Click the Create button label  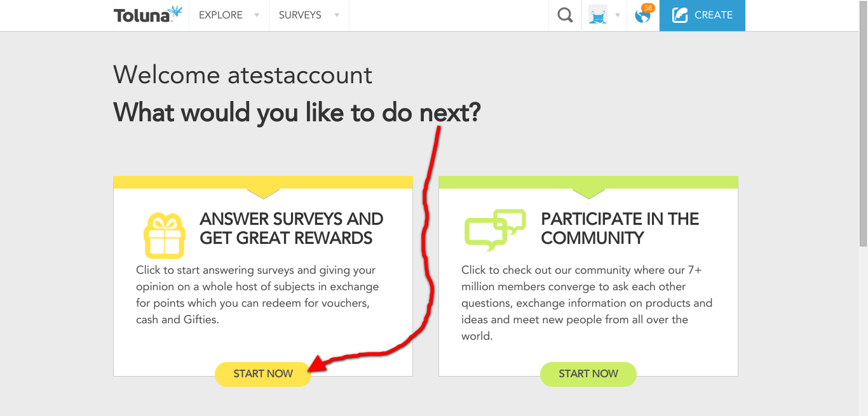(x=714, y=15)
